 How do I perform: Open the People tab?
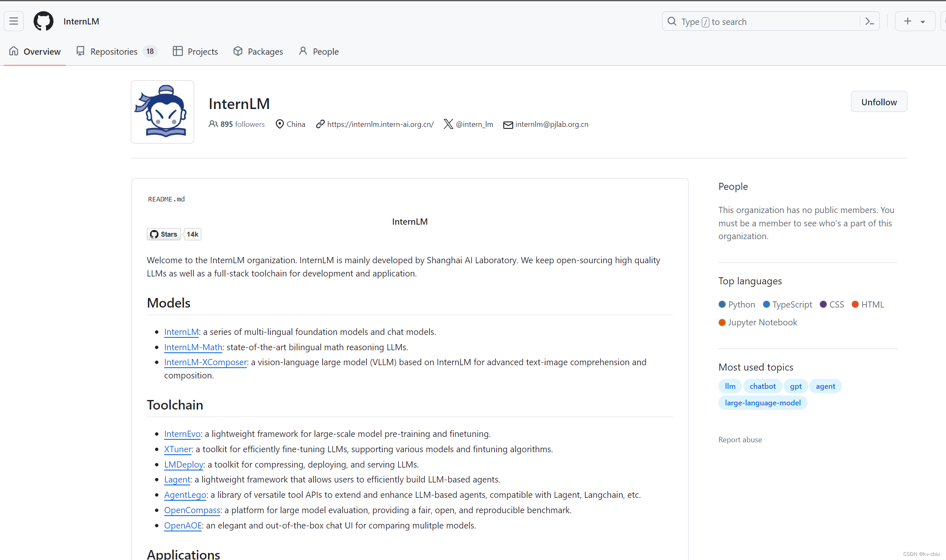coord(319,51)
